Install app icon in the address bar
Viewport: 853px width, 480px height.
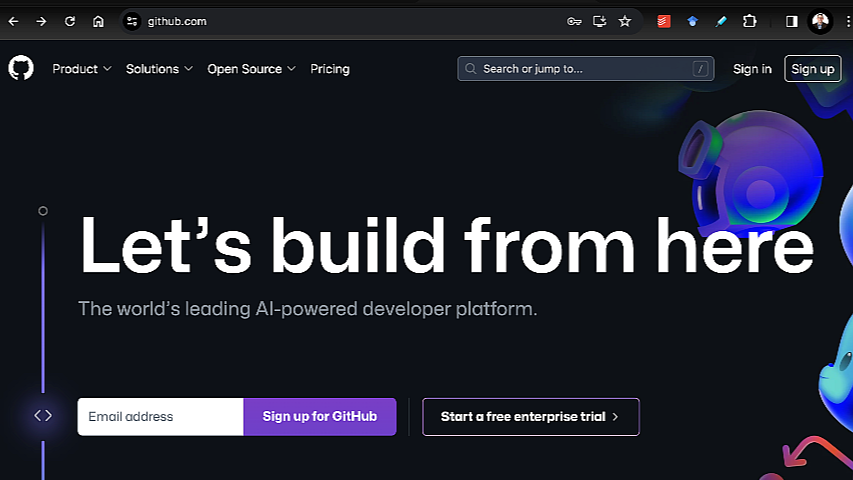[599, 21]
